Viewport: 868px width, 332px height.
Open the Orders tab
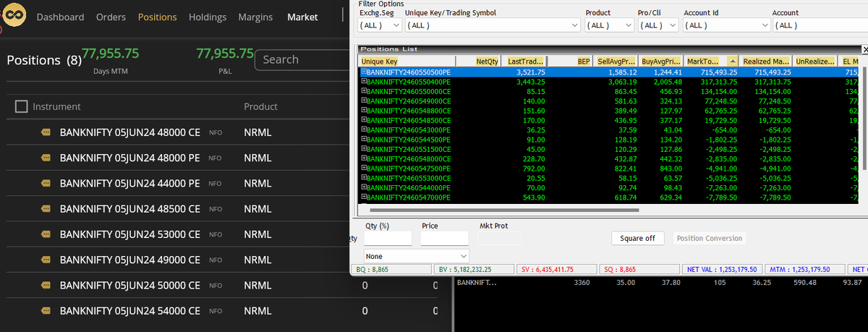[111, 17]
